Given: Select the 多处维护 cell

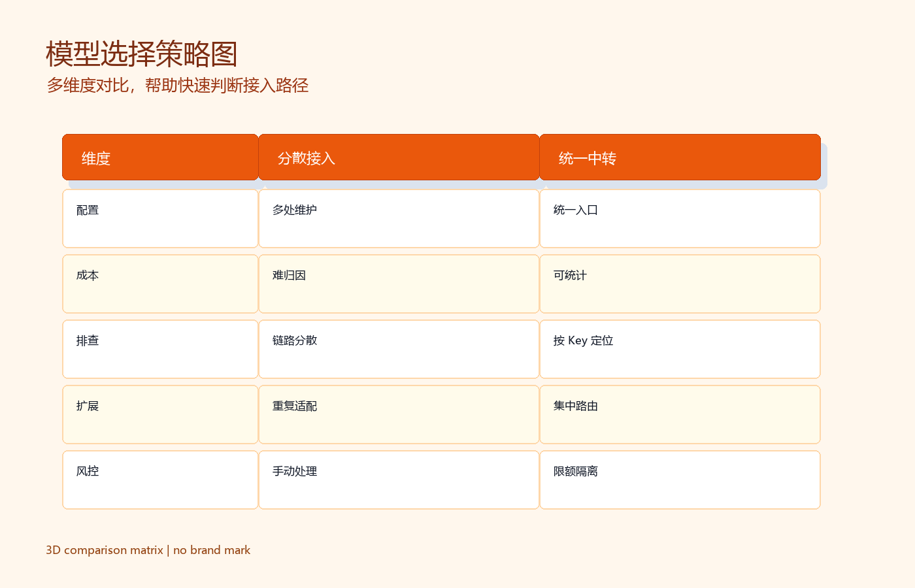Looking at the screenshot, I should pyautogui.click(x=399, y=218).
